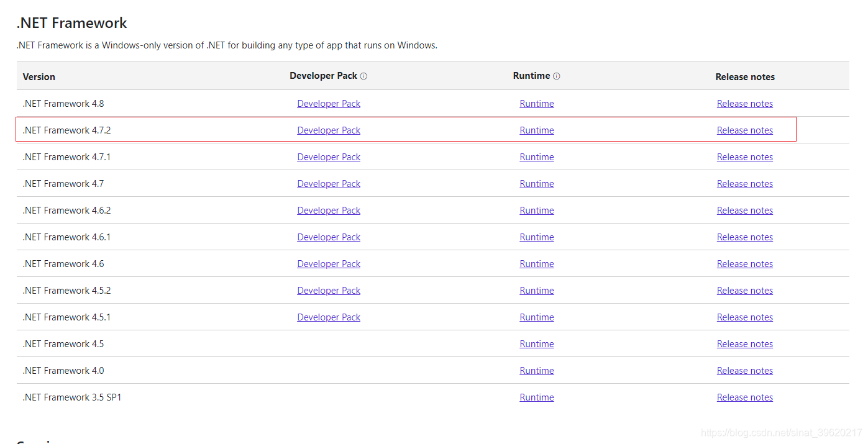Open Developer Pack for .NET Framework 4.6
This screenshot has height=444, width=868.
tap(329, 264)
